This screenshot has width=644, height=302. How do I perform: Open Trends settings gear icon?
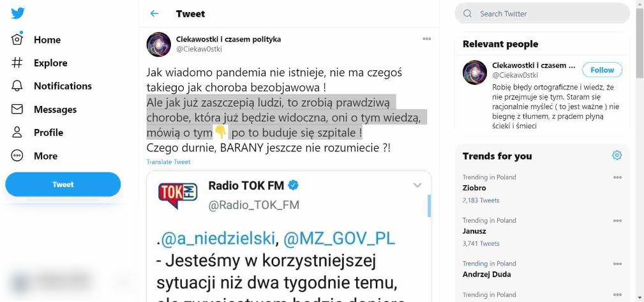617,155
